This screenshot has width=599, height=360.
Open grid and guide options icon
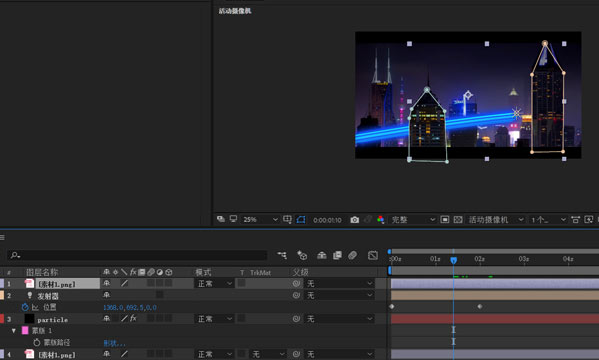point(287,219)
